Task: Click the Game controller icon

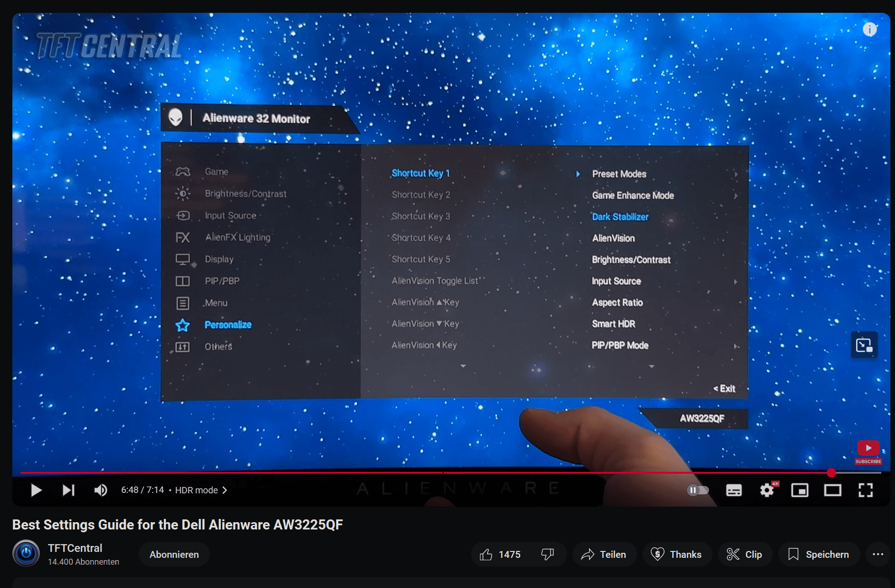Action: 183,172
